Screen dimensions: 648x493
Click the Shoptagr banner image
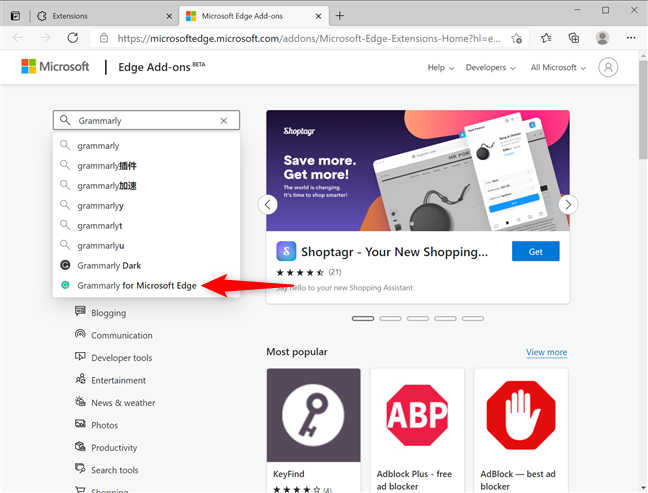click(x=418, y=171)
